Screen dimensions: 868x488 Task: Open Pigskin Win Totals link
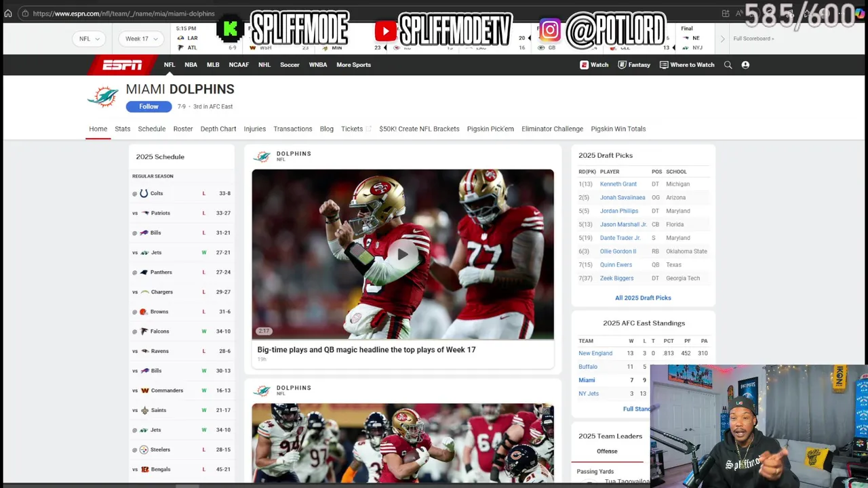618,129
